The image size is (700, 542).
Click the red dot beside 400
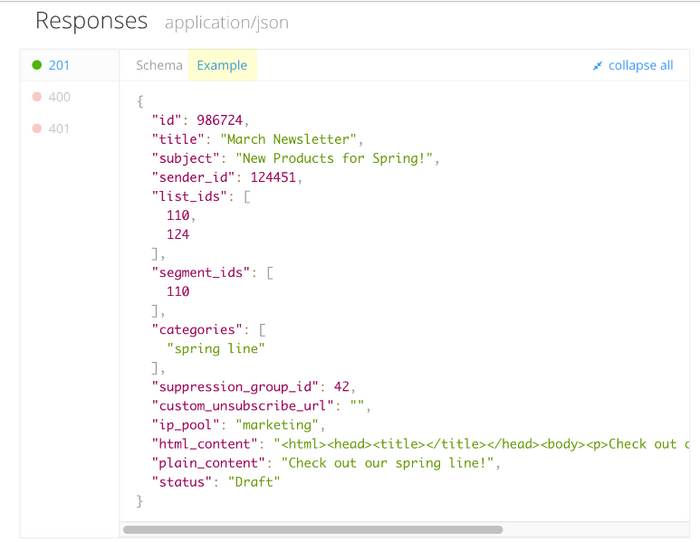point(37,97)
